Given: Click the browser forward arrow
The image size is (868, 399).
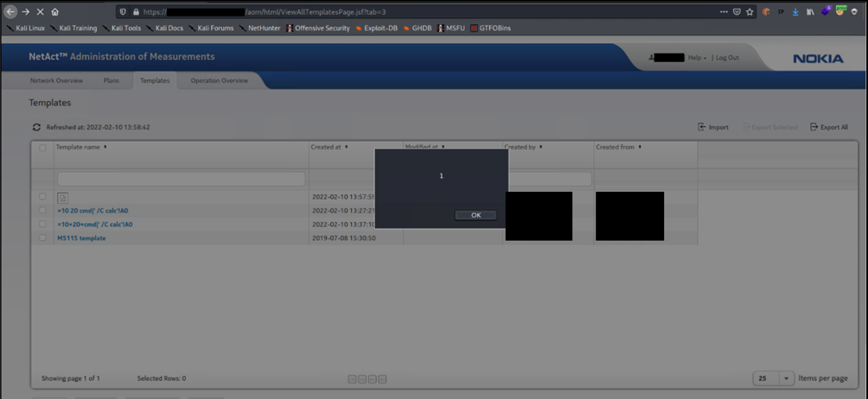Looking at the screenshot, I should coord(25,11).
